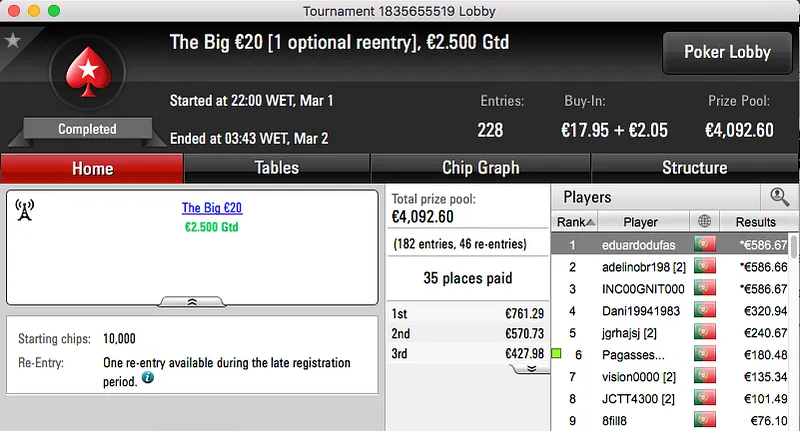This screenshot has width=800, height=431.
Task: Go to the Structure tab
Action: (694, 168)
